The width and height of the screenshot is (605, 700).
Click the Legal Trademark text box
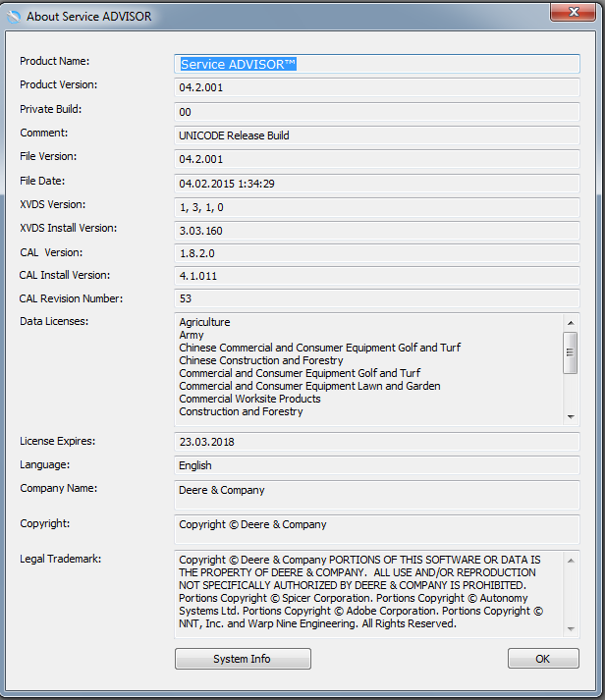point(377,594)
